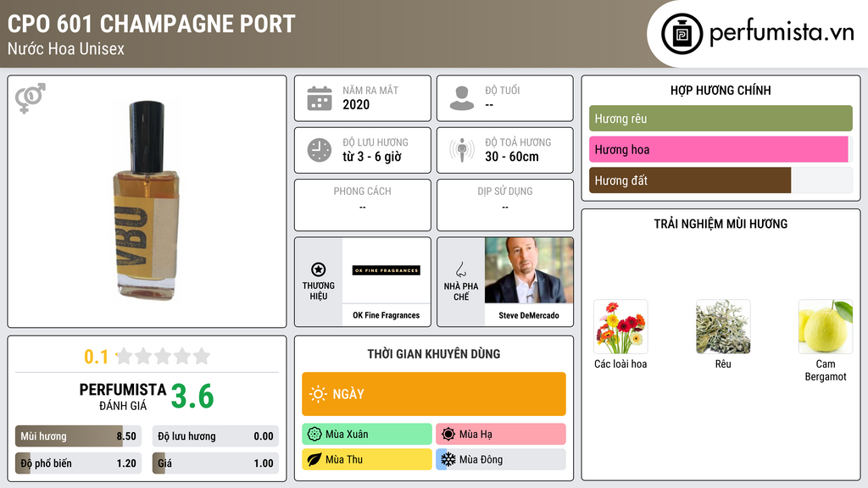Click the Steve DeMercado perfumer name
This screenshot has height=488, width=868.
click(x=529, y=315)
